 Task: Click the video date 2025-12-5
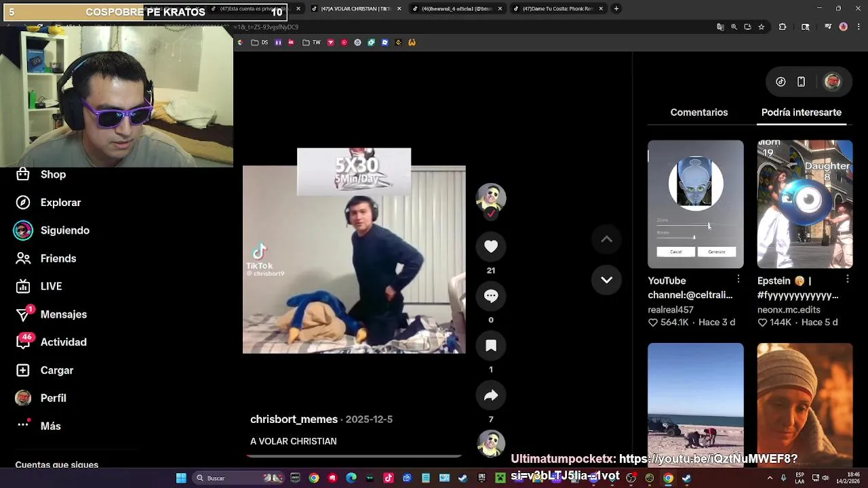tap(369, 420)
